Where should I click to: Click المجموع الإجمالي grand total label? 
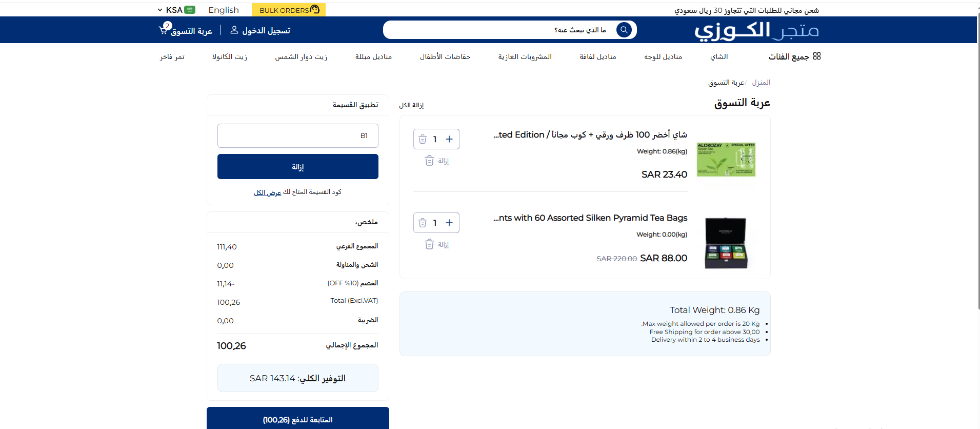point(352,345)
